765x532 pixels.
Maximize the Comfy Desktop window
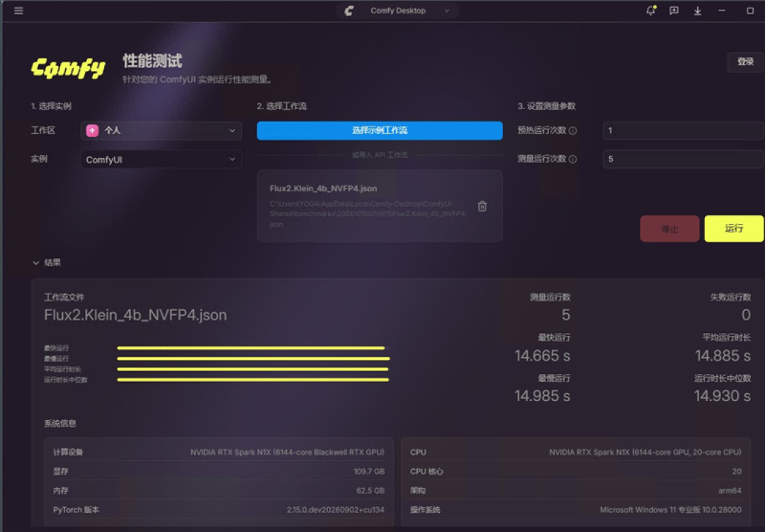[750, 11]
